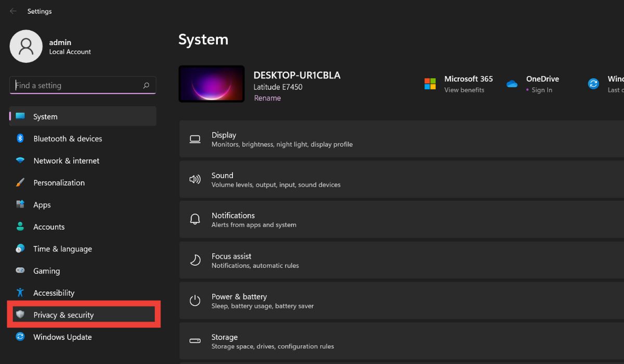Open Time & language settings
The image size is (624, 364).
[x=62, y=249]
